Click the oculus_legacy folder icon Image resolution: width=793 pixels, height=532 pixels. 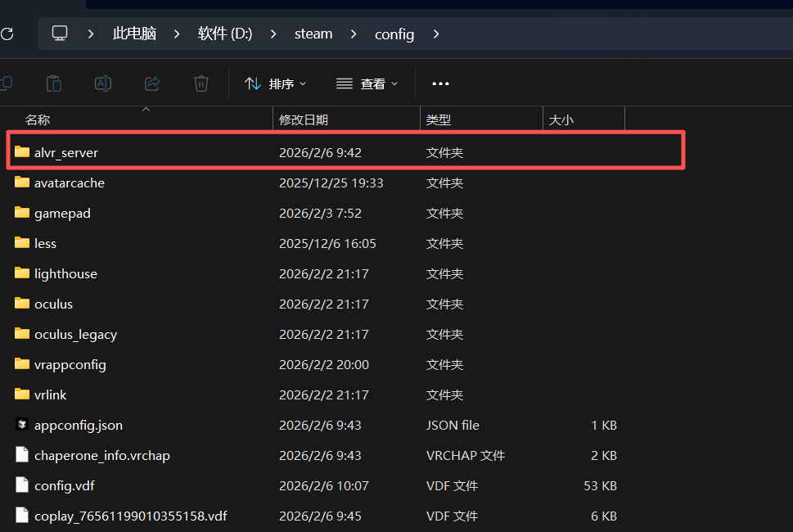click(x=22, y=334)
